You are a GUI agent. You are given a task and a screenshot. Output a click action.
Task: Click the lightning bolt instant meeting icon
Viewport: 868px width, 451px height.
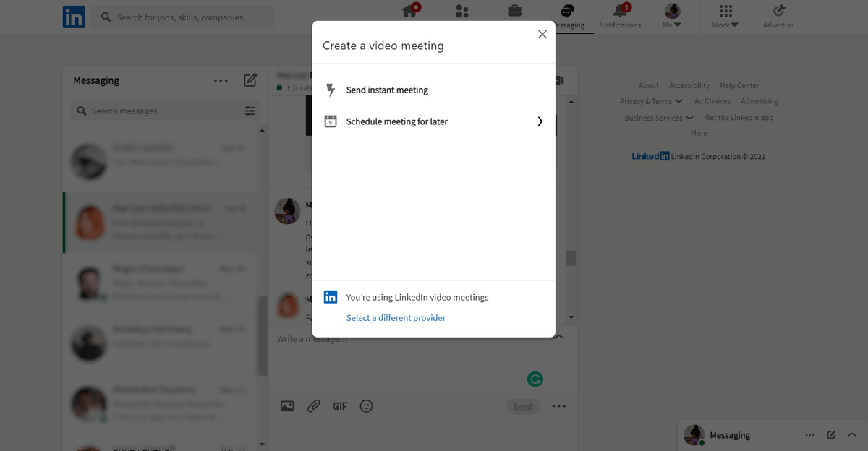(x=331, y=90)
